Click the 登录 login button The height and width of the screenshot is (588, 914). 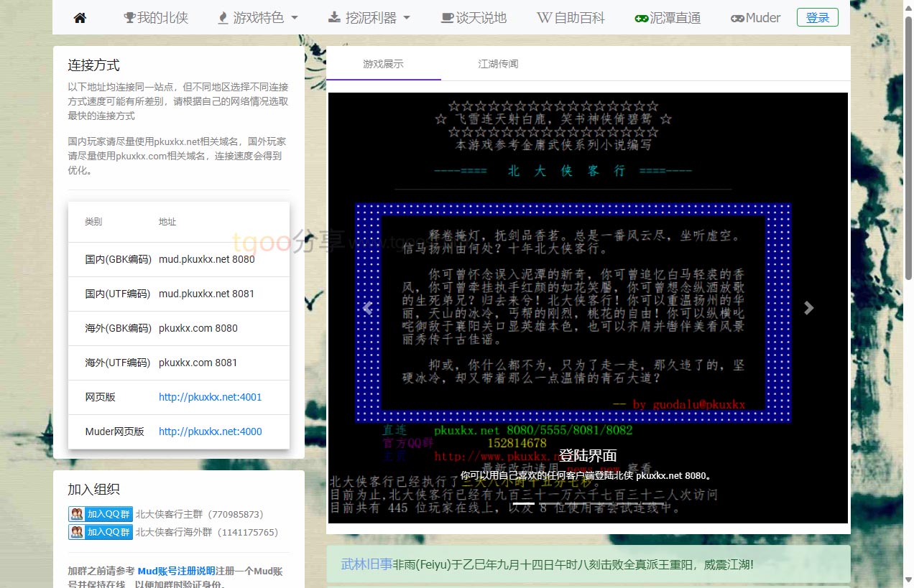pos(817,18)
